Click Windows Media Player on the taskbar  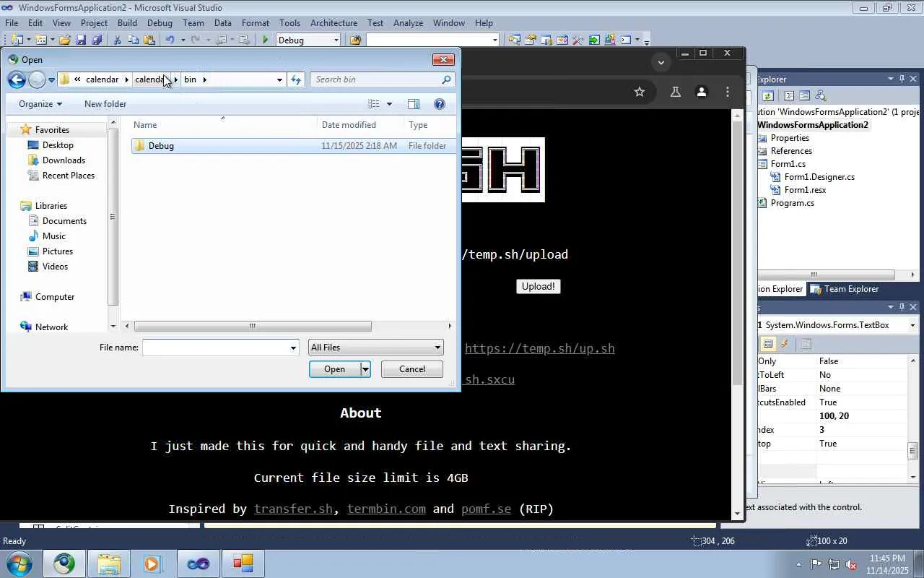[153, 564]
